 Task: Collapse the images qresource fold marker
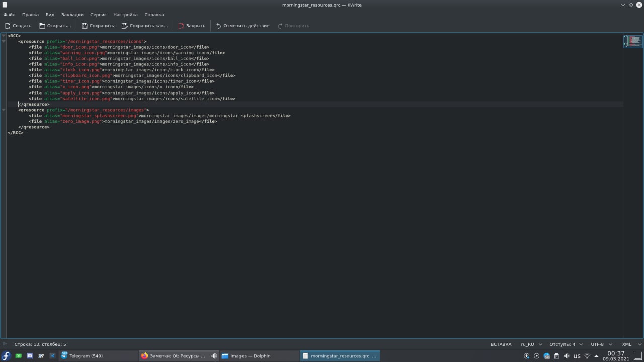(x=4, y=110)
